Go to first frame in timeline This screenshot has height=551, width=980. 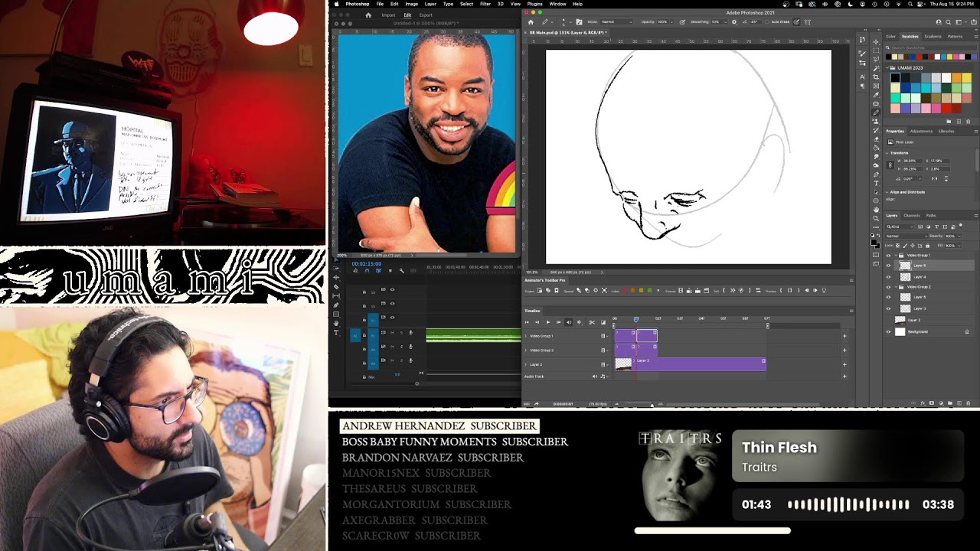pyautogui.click(x=527, y=322)
